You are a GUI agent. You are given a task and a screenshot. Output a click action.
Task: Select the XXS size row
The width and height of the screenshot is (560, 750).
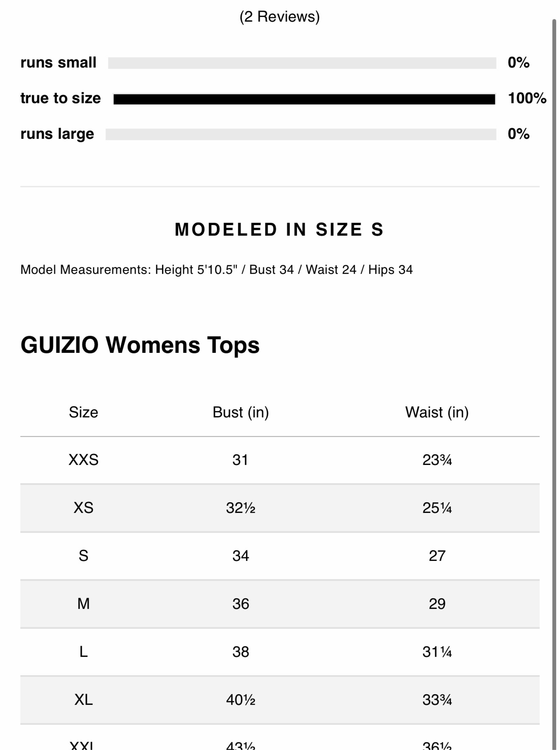tap(280, 460)
